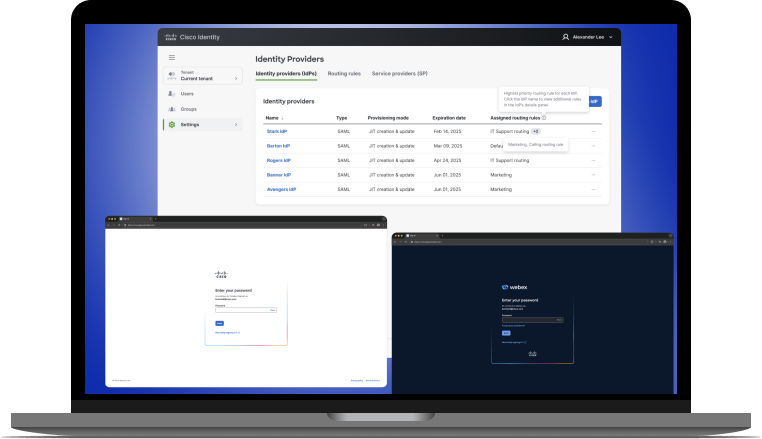Click Need help signing in link, Cisco window
762x439 pixels.
[x=227, y=333]
